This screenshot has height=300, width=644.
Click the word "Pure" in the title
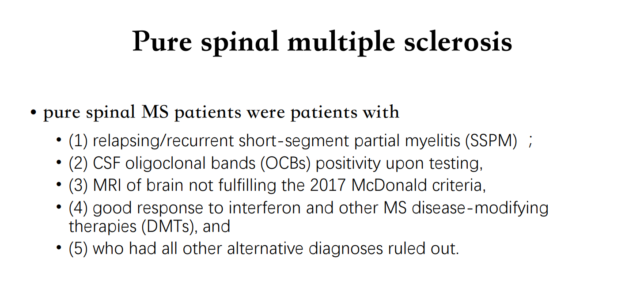point(163,42)
